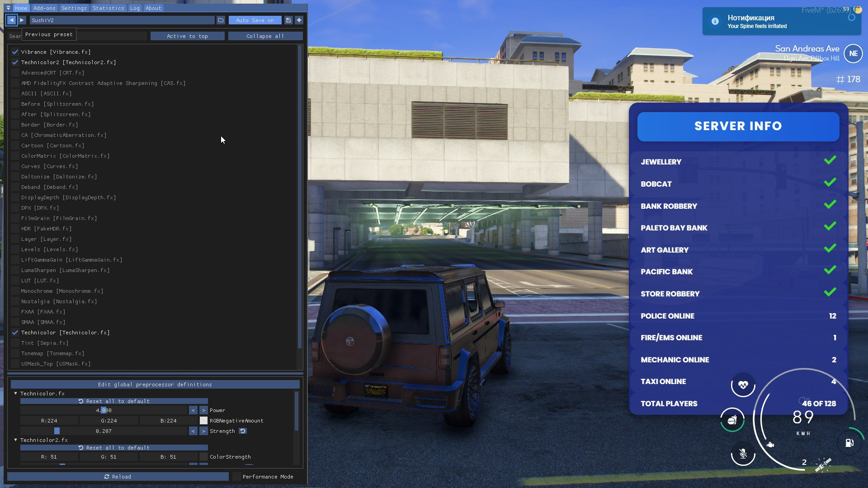
Task: Open the ReShade window menu triangle
Action: pos(8,8)
